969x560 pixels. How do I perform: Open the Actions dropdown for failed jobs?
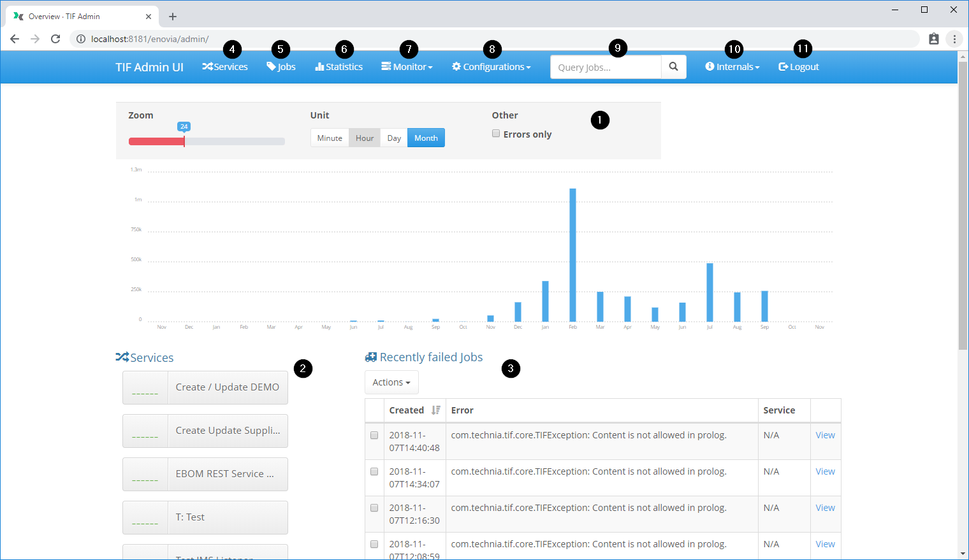pyautogui.click(x=391, y=382)
